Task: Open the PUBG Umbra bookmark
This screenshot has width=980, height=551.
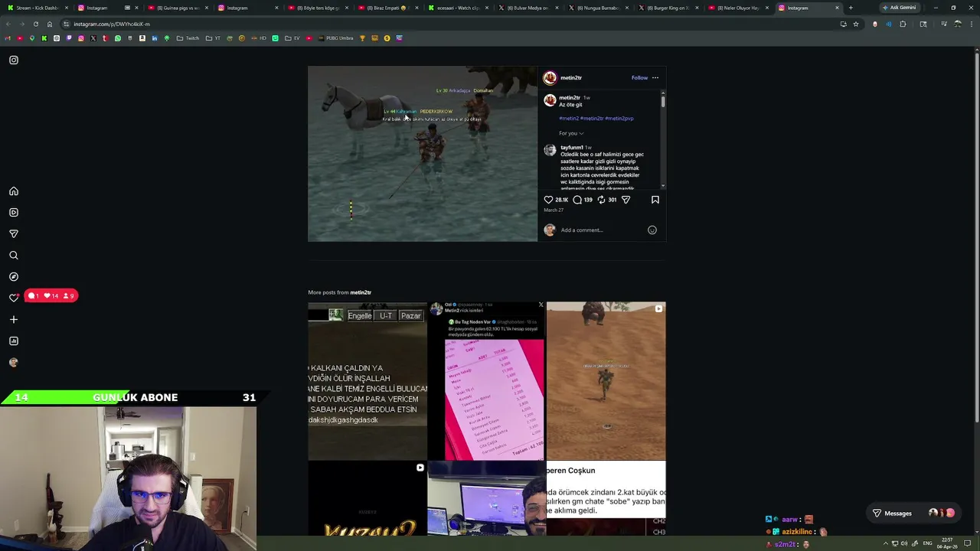Action: (x=335, y=38)
